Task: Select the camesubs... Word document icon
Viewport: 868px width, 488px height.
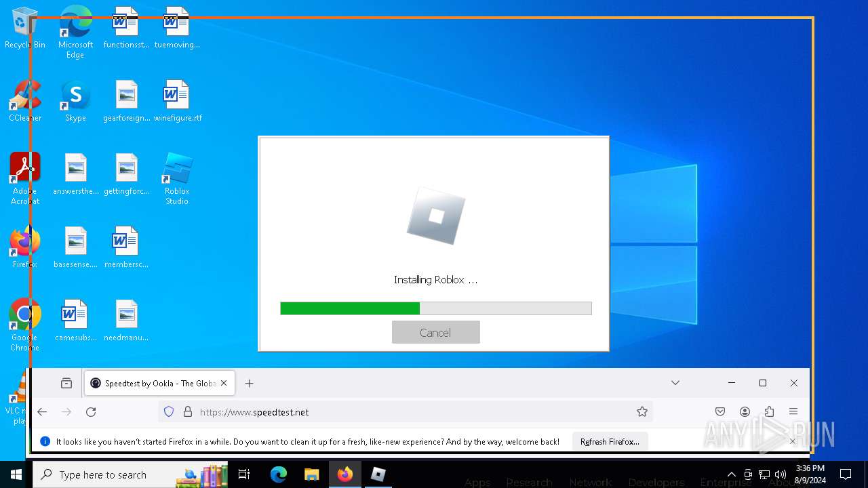Action: point(75,321)
